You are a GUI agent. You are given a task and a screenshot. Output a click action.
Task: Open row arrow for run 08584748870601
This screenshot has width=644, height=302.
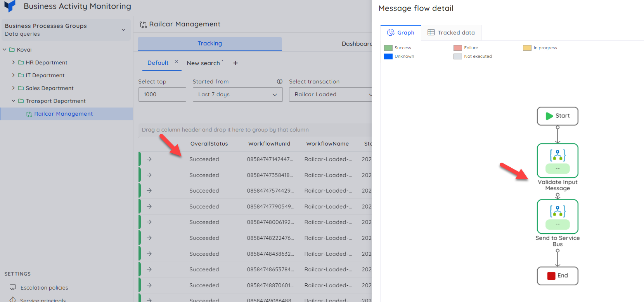(149, 285)
